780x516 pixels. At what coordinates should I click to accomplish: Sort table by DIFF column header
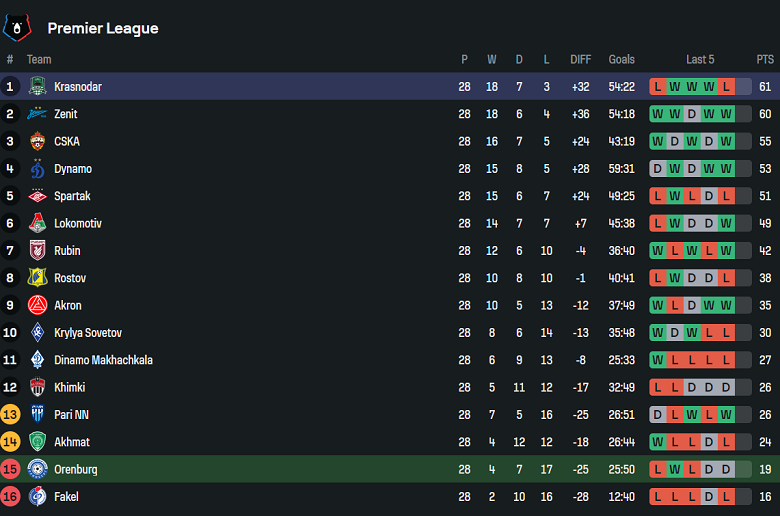coord(580,60)
